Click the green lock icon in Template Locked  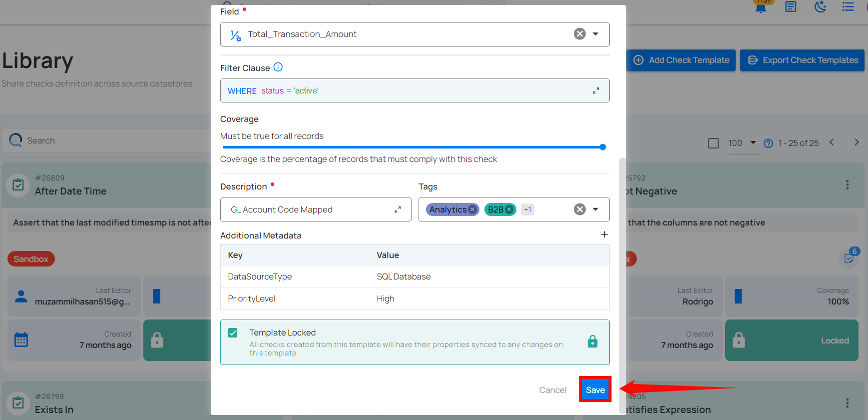(592, 341)
